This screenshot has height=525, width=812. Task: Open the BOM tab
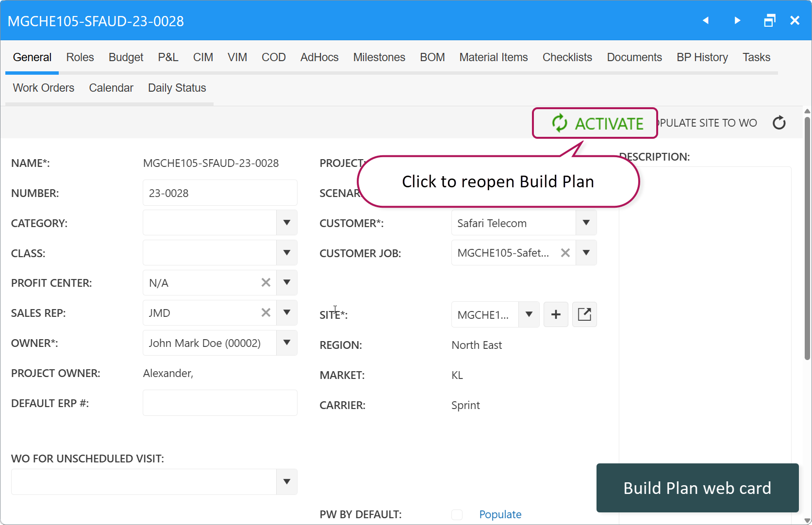click(x=432, y=57)
